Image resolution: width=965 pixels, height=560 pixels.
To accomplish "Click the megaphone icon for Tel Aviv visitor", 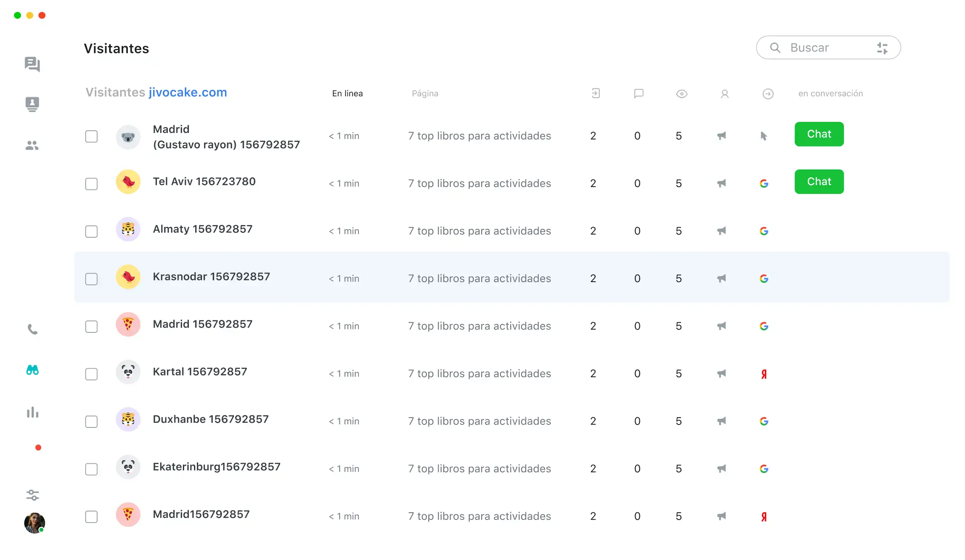I will 721,184.
